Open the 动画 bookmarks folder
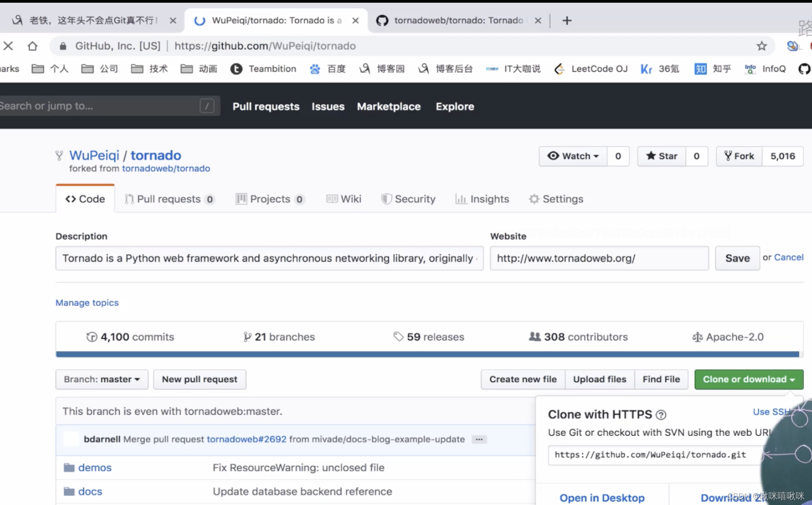Screen dimensions: 812x505 point(199,69)
